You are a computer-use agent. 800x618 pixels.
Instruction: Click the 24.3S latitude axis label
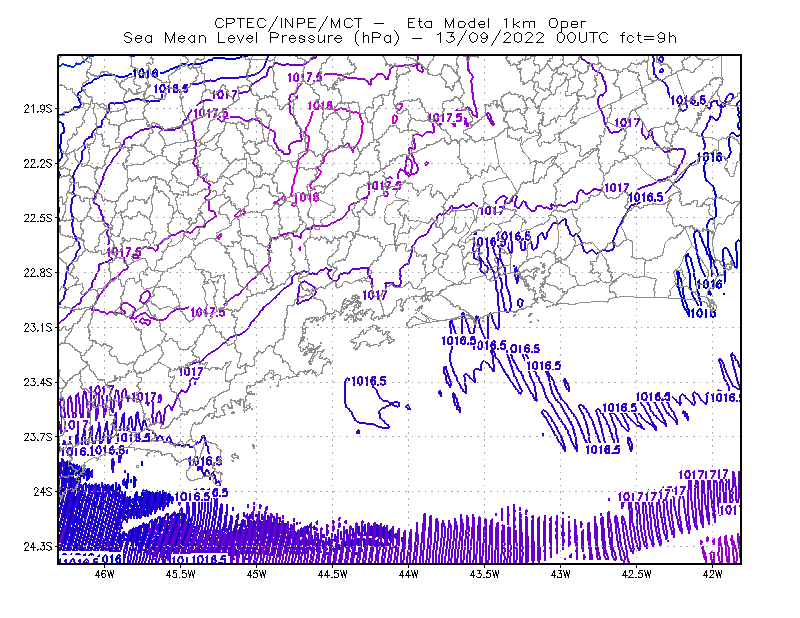[37, 547]
